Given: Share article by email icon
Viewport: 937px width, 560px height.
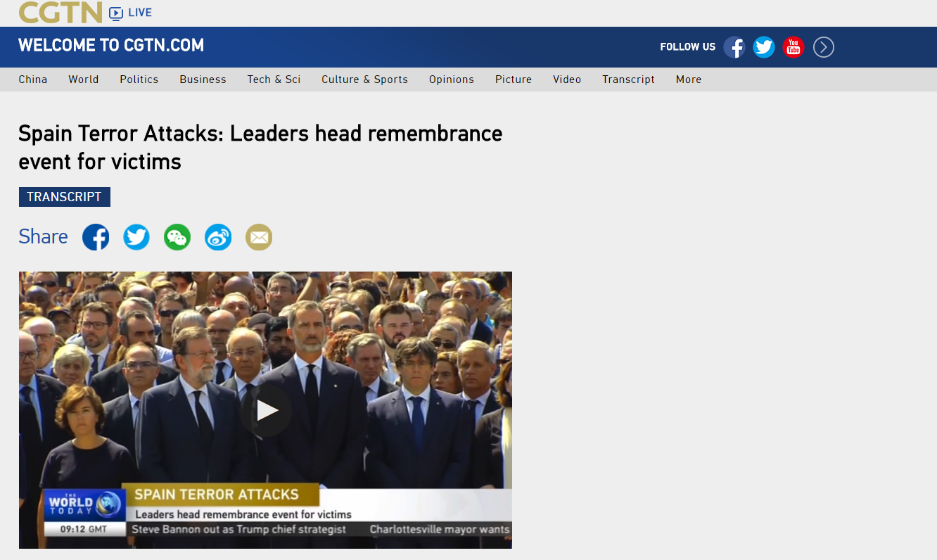Looking at the screenshot, I should [259, 237].
